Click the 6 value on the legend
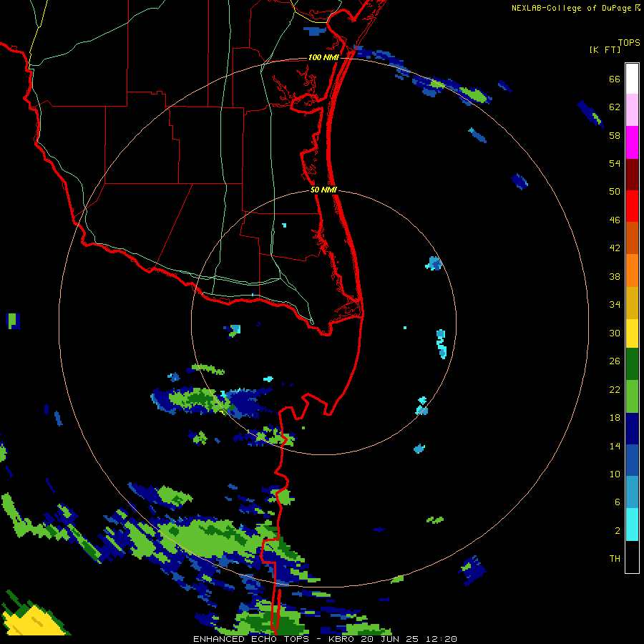The width and height of the screenshot is (644, 644). click(617, 502)
